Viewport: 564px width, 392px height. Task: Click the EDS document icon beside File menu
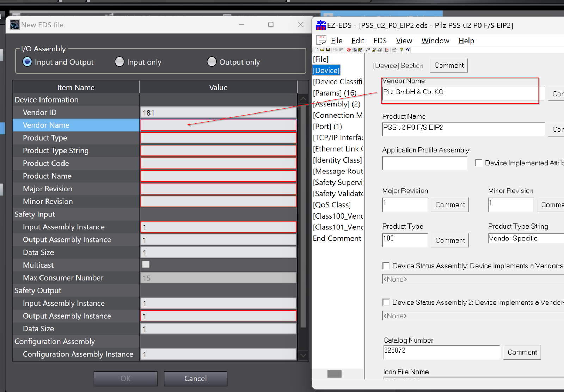pyautogui.click(x=321, y=40)
